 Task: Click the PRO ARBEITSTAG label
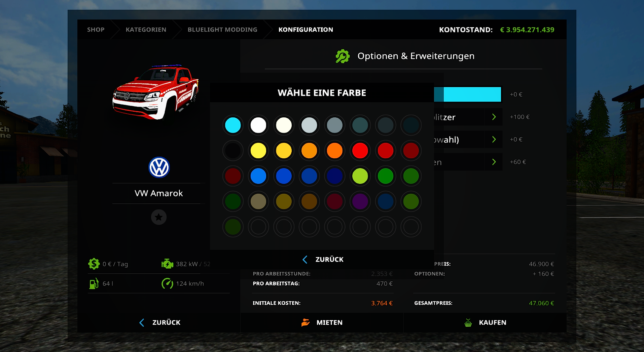[276, 284]
